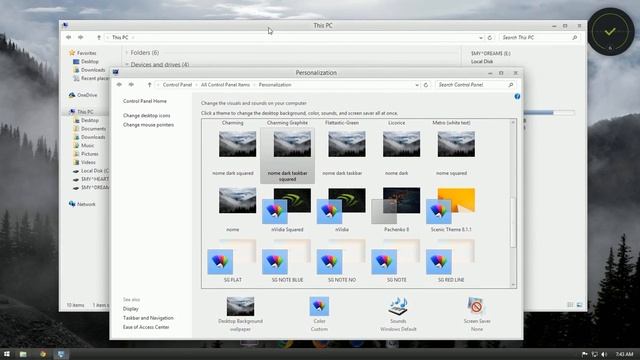Open volume control in system tray
Image resolution: width=640 pixels, height=360 pixels.
coord(604,354)
